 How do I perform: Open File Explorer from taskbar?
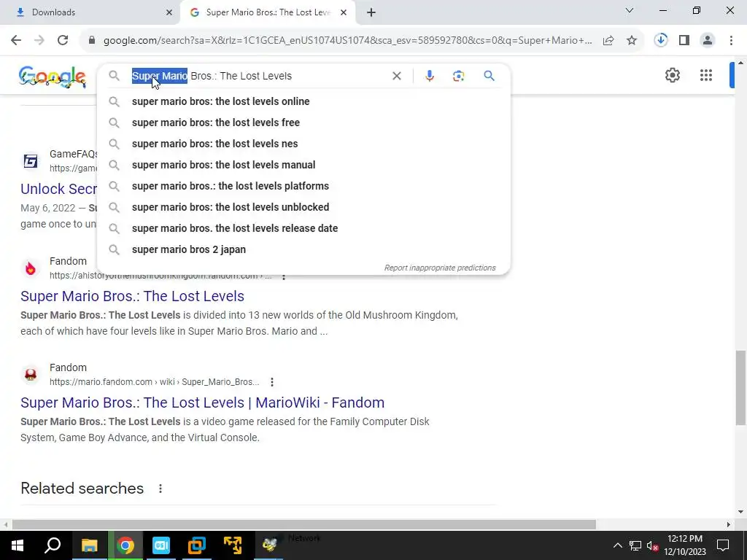[x=89, y=545]
